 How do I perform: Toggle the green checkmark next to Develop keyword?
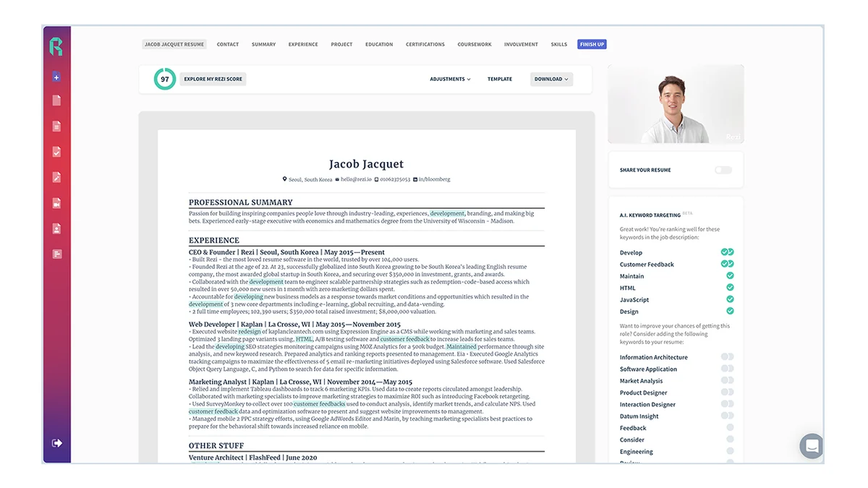724,252
